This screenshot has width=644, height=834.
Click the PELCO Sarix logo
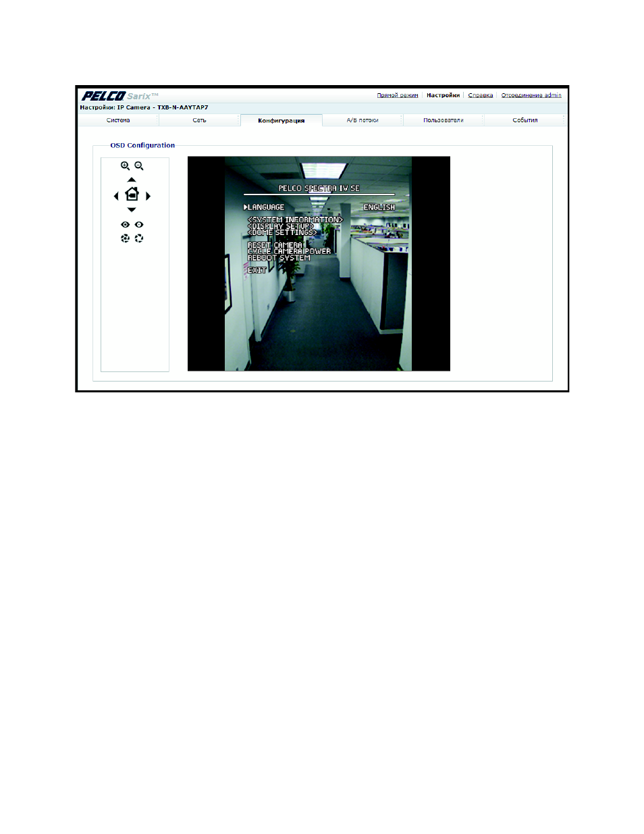click(x=120, y=96)
